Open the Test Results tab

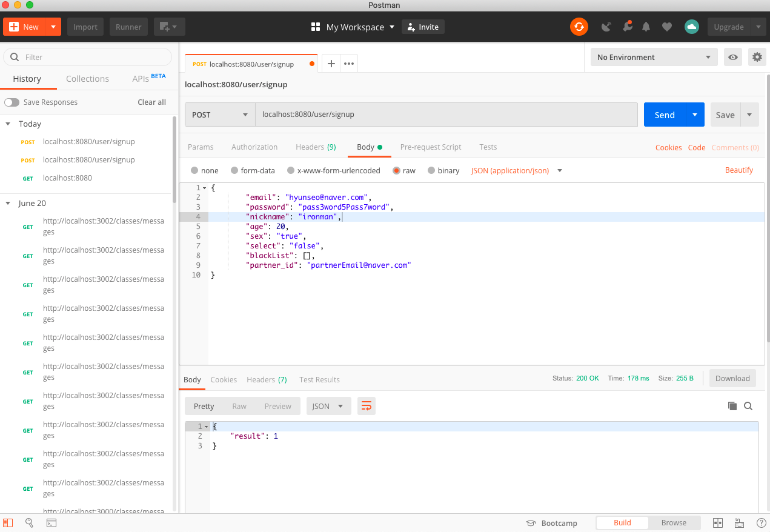(319, 379)
